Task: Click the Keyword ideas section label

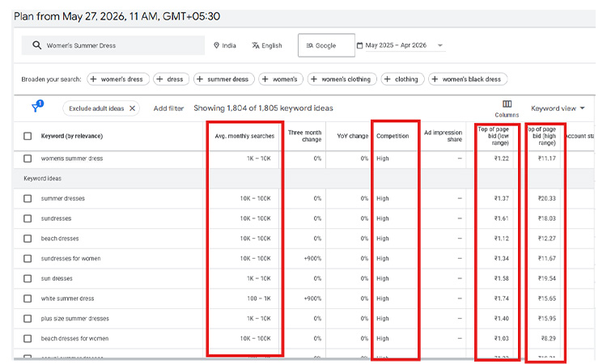Action: [43, 178]
